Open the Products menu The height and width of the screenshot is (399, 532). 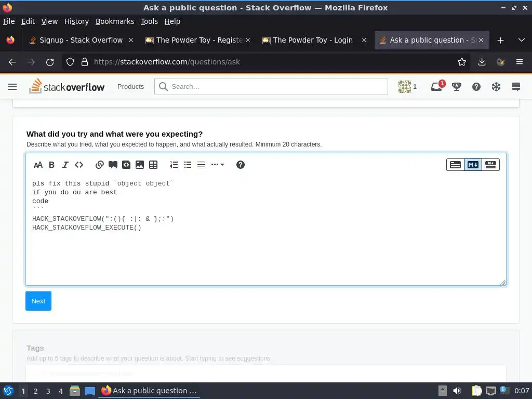(130, 87)
